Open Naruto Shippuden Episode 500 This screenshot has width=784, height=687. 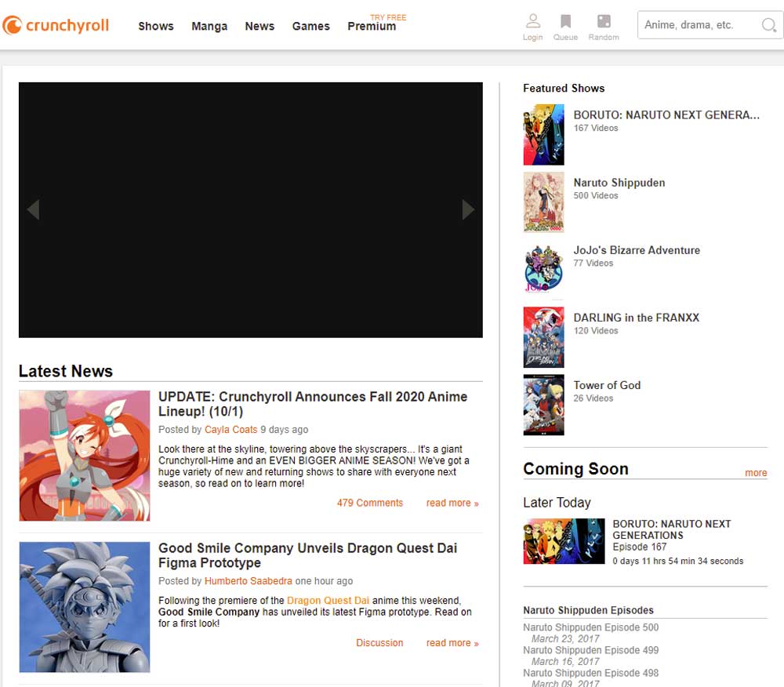(590, 627)
